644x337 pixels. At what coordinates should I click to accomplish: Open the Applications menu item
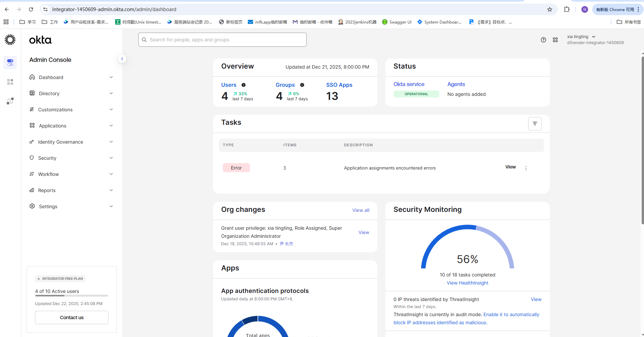[x=53, y=126]
